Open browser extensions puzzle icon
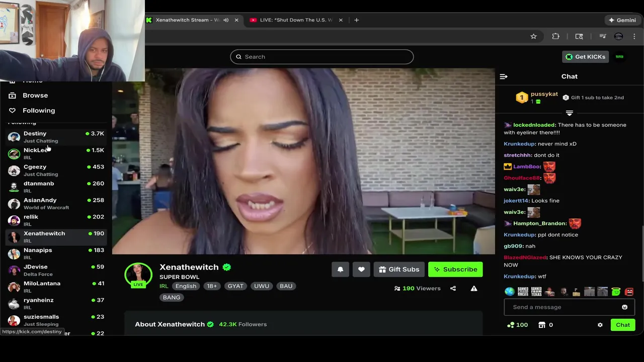This screenshot has height=362, width=644. pos(555,36)
